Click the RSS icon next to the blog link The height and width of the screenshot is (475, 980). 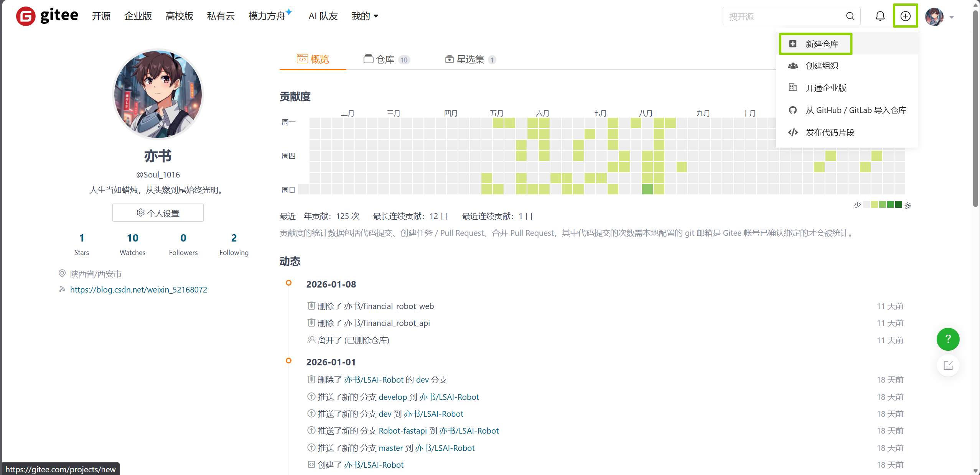(62, 289)
